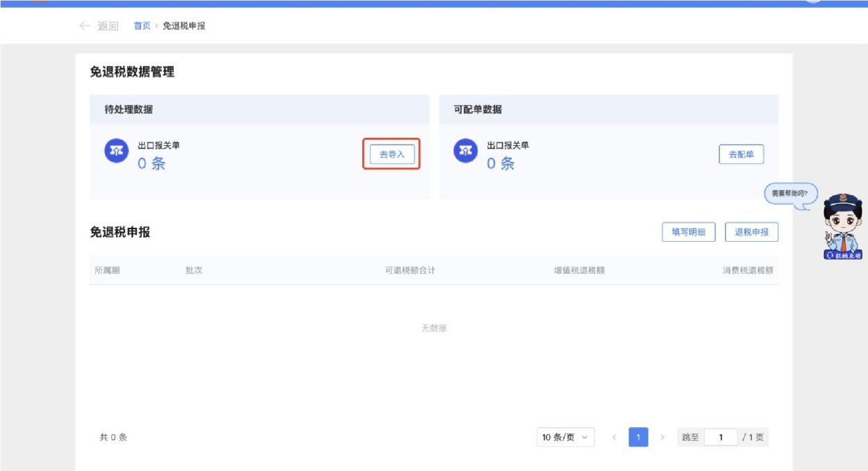The image size is (868, 471).
Task: Go to the previous page arrow
Action: click(614, 437)
